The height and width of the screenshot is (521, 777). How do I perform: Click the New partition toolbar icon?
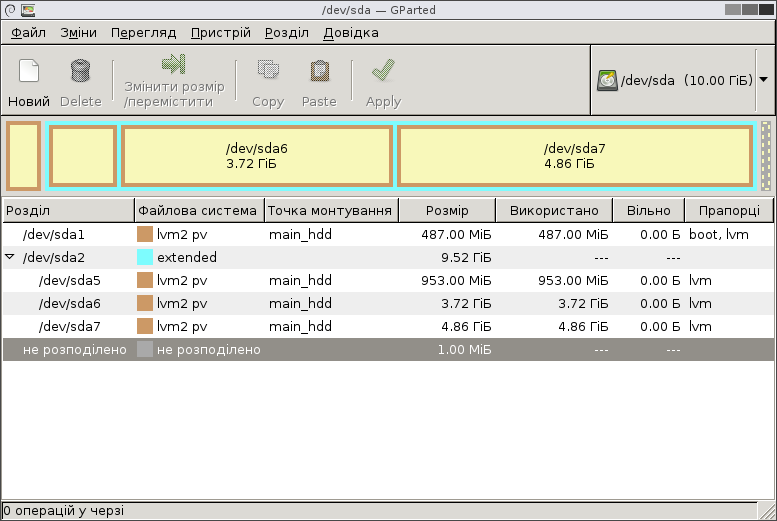click(x=29, y=71)
